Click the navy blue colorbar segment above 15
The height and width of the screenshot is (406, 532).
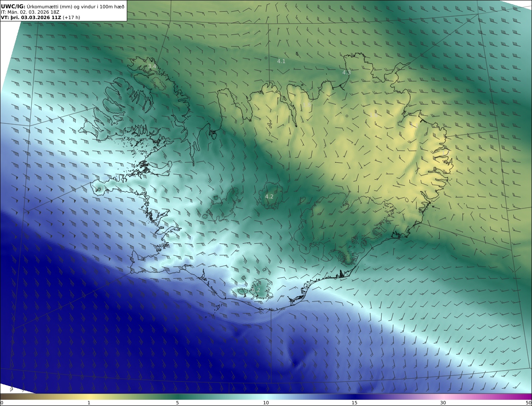355,396
